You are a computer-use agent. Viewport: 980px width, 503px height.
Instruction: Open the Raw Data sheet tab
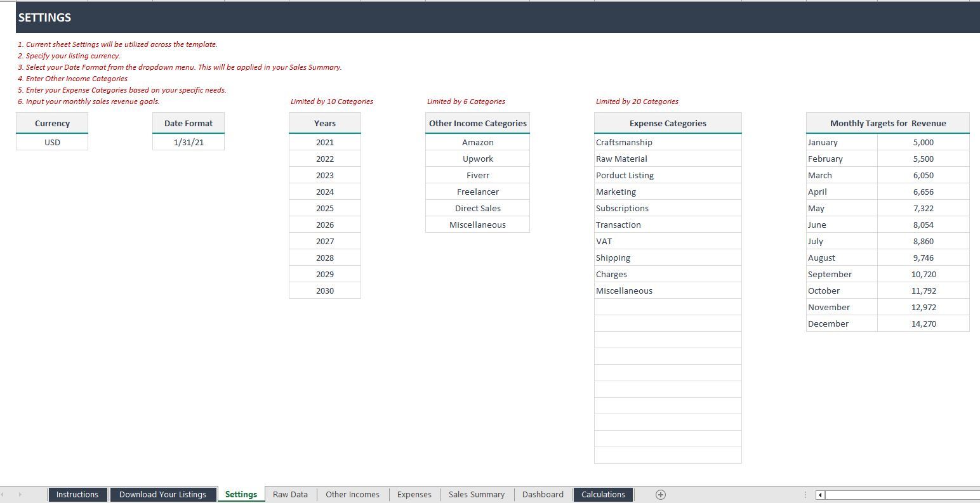click(x=290, y=495)
